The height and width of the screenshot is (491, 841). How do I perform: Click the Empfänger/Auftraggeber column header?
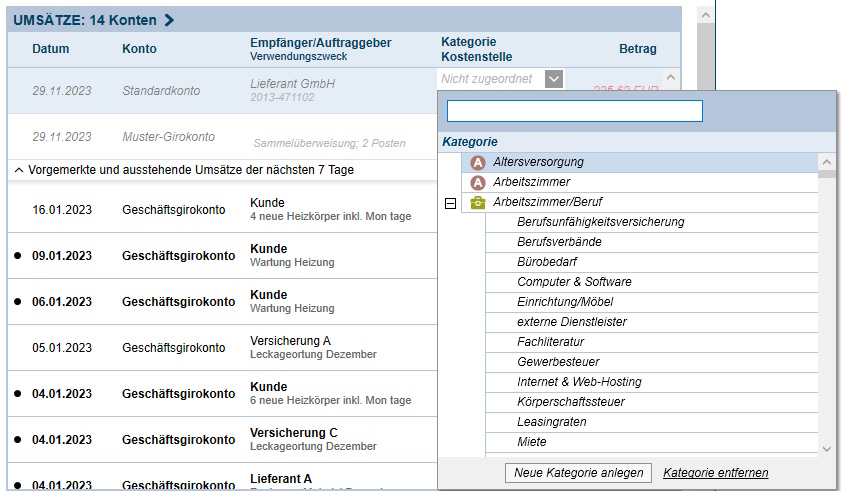[320, 43]
